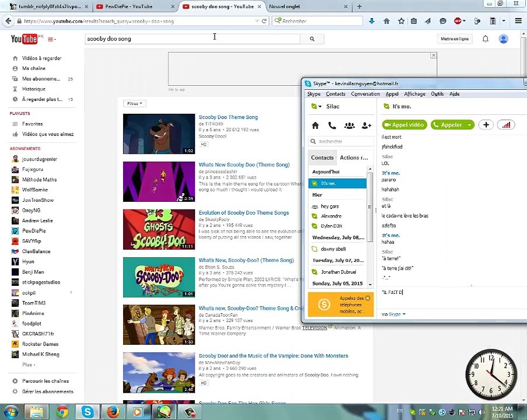
Task: Close the YouTube ad box
Action: point(434,55)
